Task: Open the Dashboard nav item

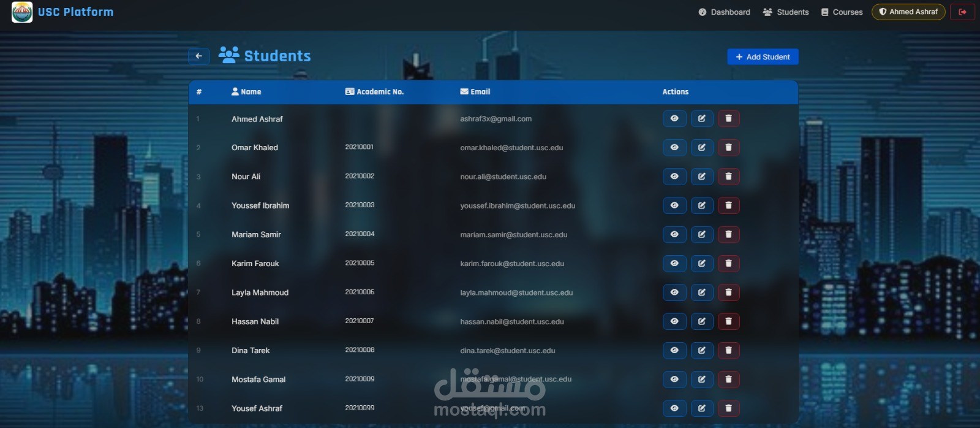Action: tap(724, 12)
